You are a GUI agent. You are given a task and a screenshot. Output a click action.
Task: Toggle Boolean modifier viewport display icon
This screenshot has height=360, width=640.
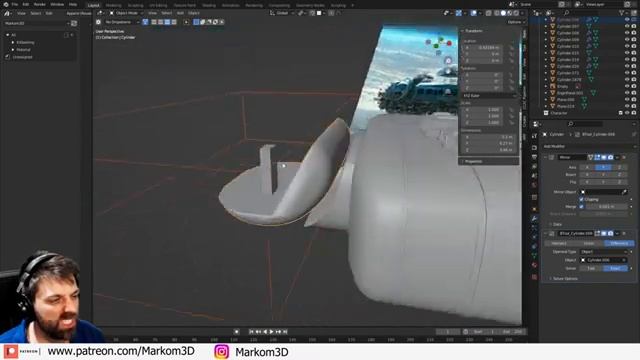pyautogui.click(x=604, y=233)
